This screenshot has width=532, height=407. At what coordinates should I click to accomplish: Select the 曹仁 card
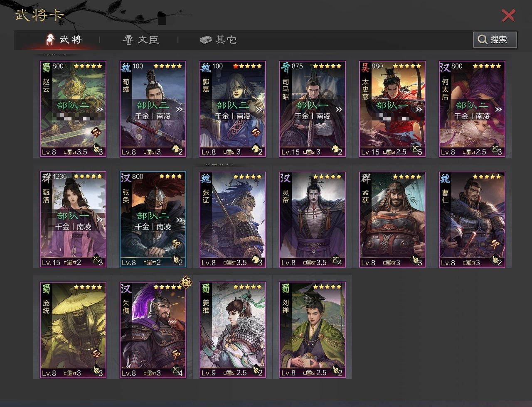[x=472, y=219]
